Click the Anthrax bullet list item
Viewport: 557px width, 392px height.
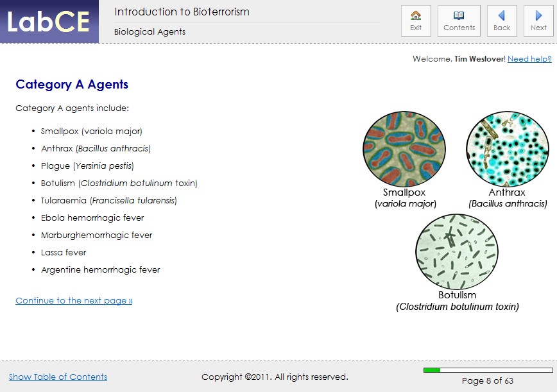coord(95,148)
